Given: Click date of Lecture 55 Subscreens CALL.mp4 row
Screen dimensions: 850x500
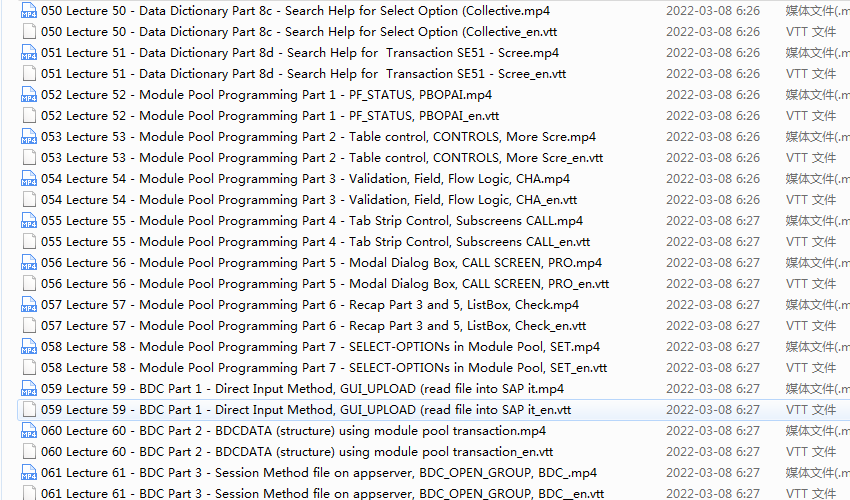Looking at the screenshot, I should tap(713, 221).
